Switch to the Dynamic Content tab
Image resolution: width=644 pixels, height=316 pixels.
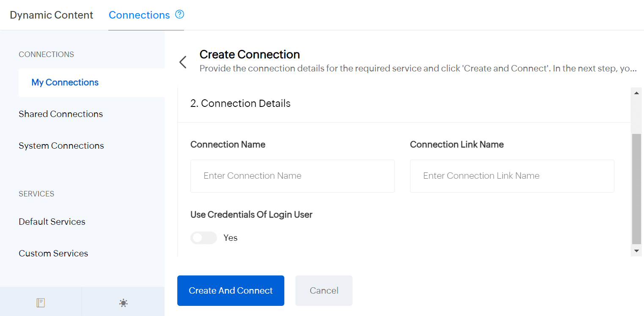51,15
